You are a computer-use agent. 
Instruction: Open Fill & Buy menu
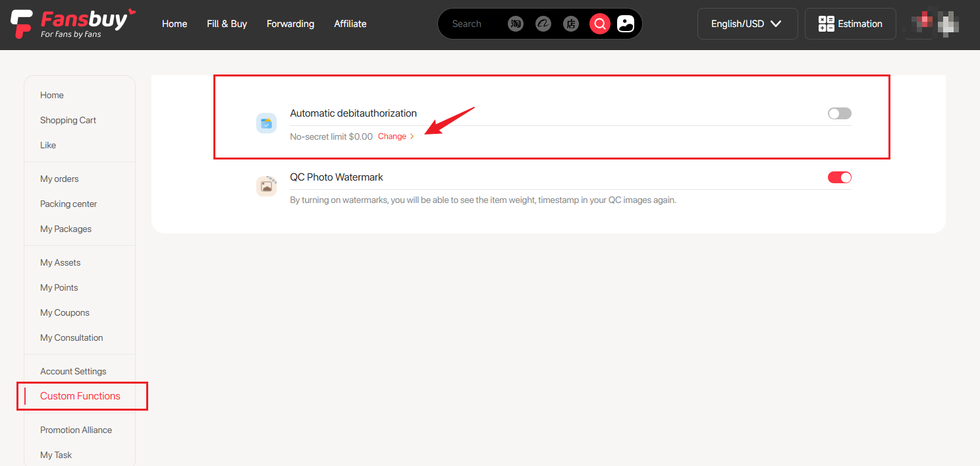point(227,24)
